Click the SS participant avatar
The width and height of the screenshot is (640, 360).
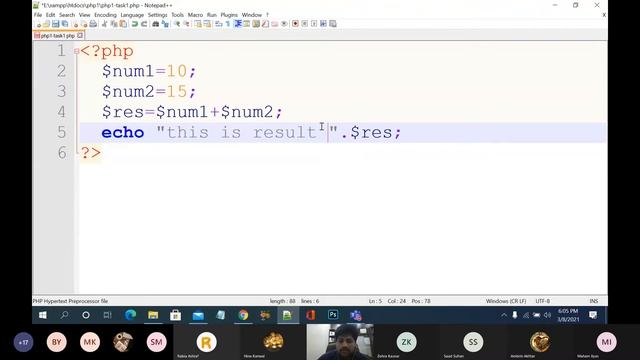point(473,342)
